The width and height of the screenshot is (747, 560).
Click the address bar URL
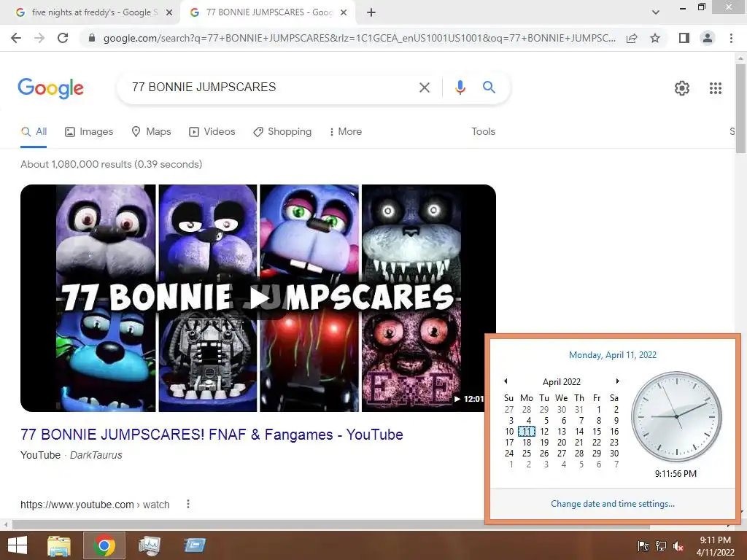pyautogui.click(x=359, y=38)
